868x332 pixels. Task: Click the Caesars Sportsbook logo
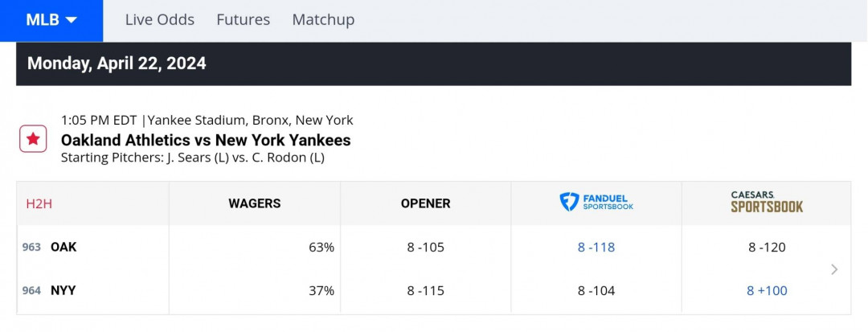767,202
